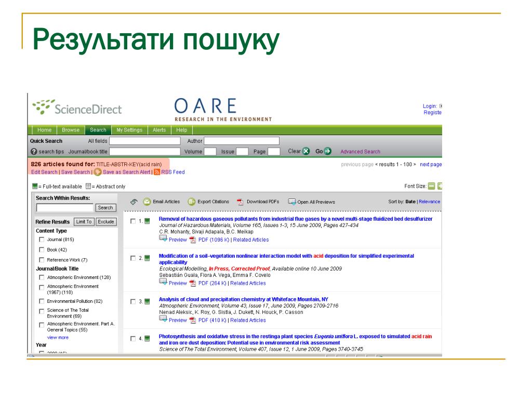Click the Save Search link
Screen dimensions: 532x399
pos(75,172)
